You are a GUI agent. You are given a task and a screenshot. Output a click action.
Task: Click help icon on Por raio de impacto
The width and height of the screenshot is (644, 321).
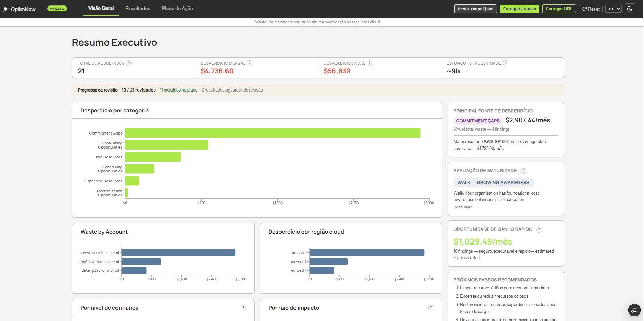tap(431, 308)
